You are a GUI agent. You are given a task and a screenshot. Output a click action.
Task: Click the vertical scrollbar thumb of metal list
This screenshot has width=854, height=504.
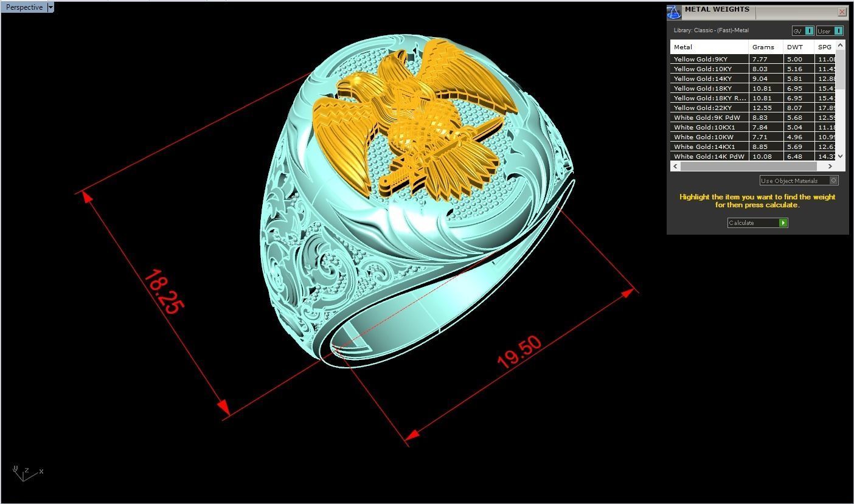(x=841, y=69)
